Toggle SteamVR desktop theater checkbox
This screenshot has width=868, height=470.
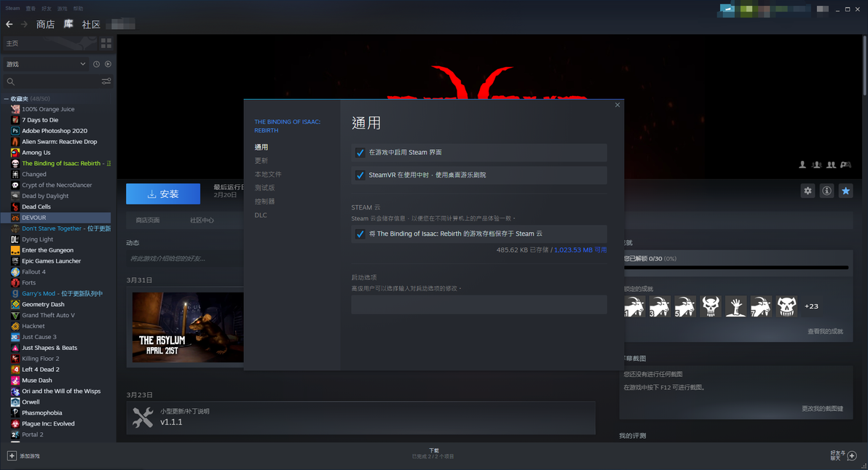coord(360,175)
